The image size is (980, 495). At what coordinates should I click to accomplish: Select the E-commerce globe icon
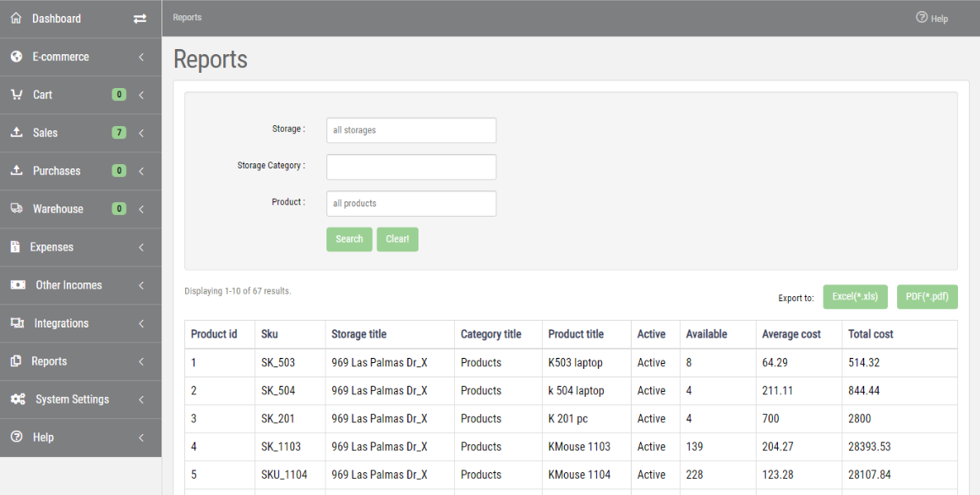click(x=15, y=56)
